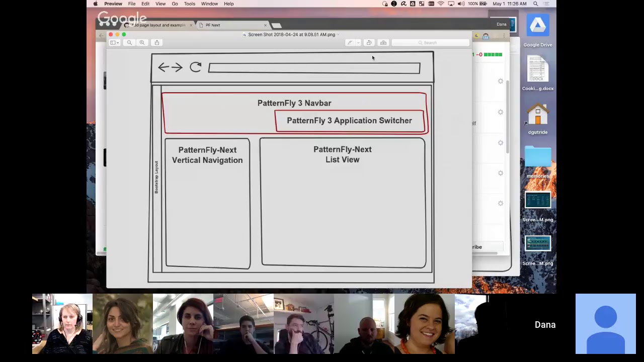The height and width of the screenshot is (362, 644).
Task: Open the AirPlay display menu
Action: (x=451, y=4)
